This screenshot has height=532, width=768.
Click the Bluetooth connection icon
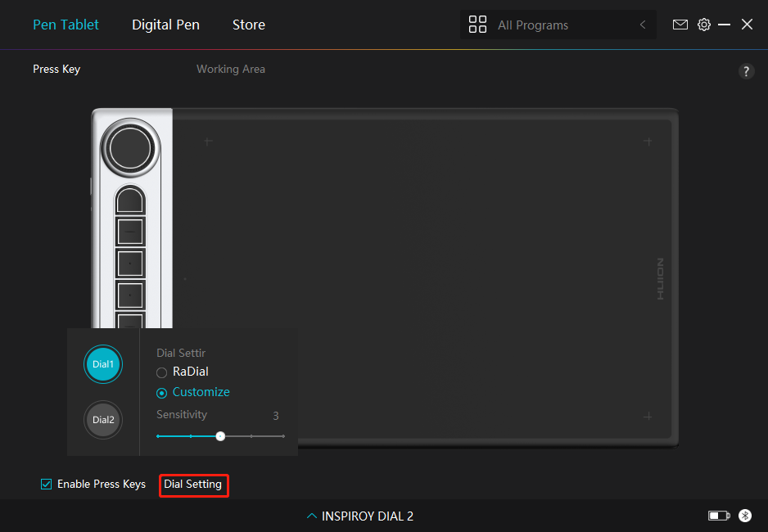[x=745, y=516]
